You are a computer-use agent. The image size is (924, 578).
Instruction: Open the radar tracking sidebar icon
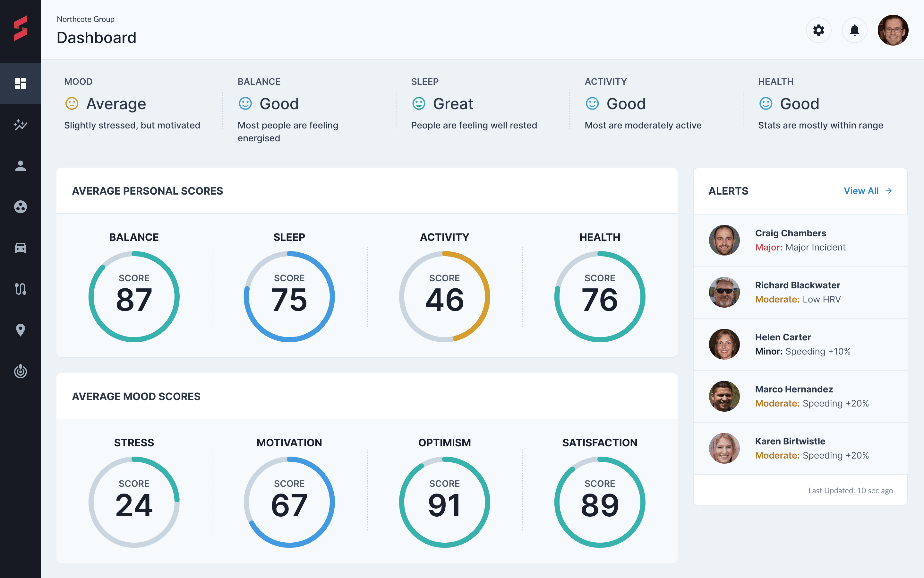click(21, 371)
